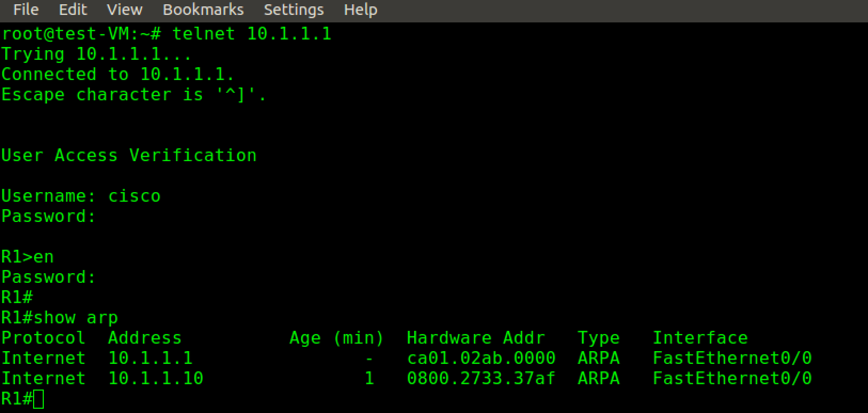Click the 'Hardware Addr' column header
Viewport: 868px width, 413px height.
click(x=476, y=338)
